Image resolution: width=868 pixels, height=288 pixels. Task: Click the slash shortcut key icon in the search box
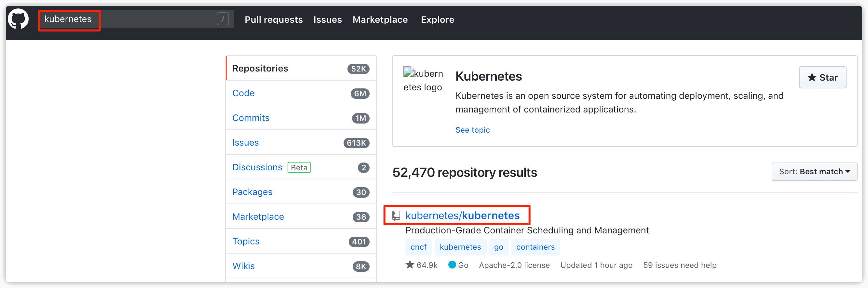[x=223, y=19]
